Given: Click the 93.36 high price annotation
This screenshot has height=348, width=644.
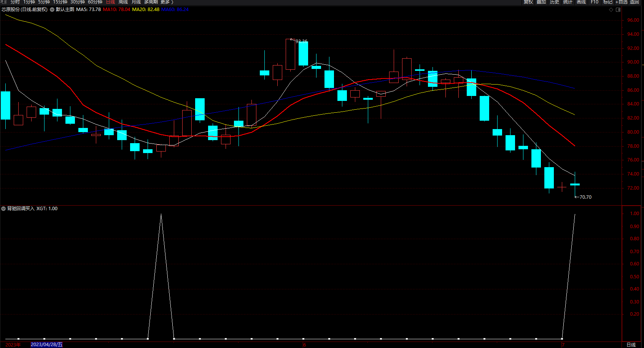Looking at the screenshot, I should [x=302, y=41].
